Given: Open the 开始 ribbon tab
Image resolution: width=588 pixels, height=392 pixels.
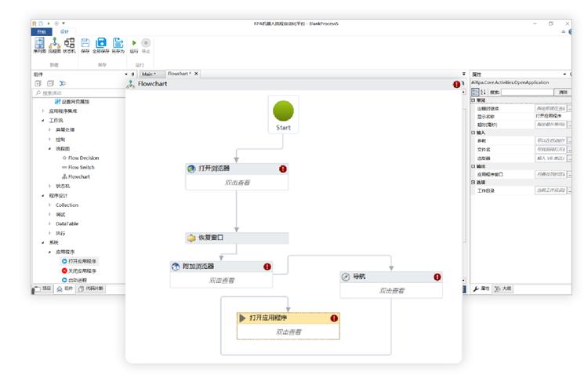Looking at the screenshot, I should pyautogui.click(x=41, y=31).
